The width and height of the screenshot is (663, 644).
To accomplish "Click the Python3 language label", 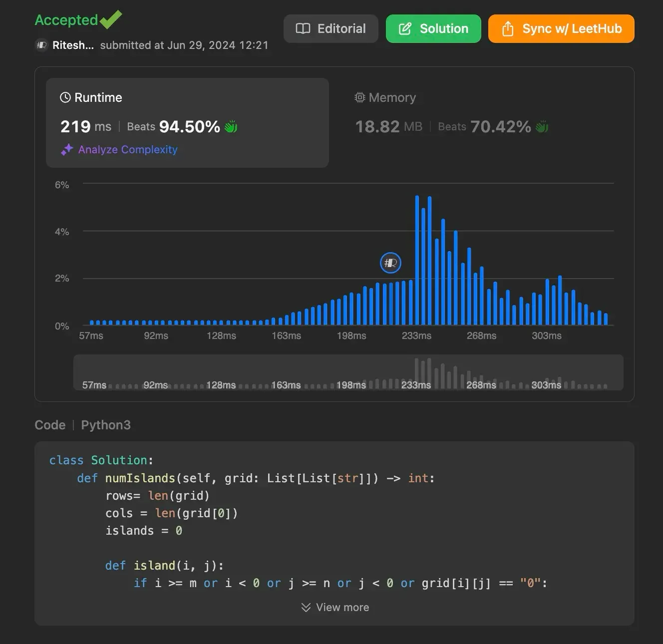I will 106,425.
